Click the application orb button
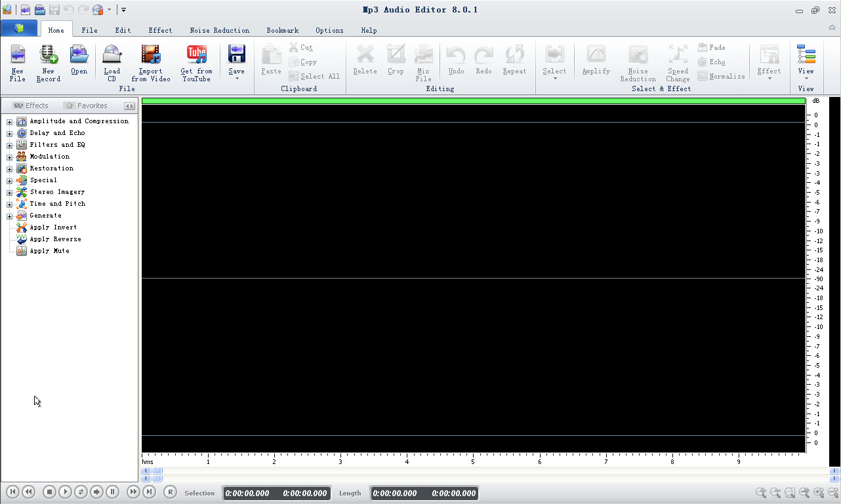 19,28
